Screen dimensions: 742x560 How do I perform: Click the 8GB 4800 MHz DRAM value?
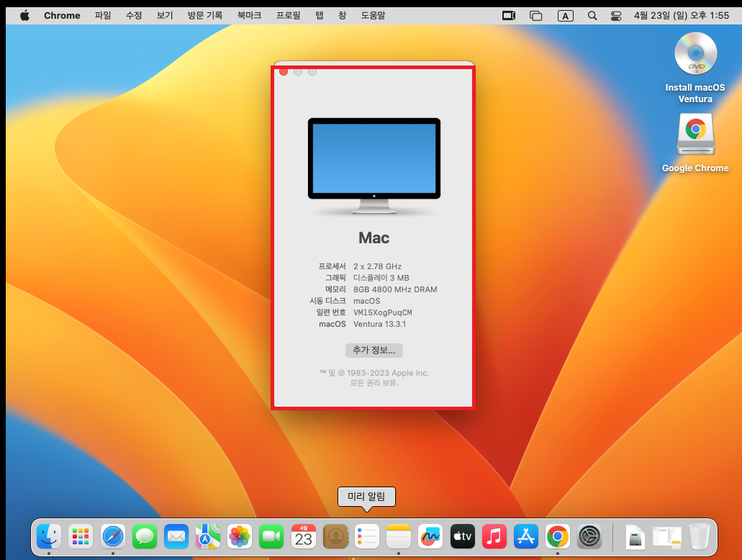[395, 289]
